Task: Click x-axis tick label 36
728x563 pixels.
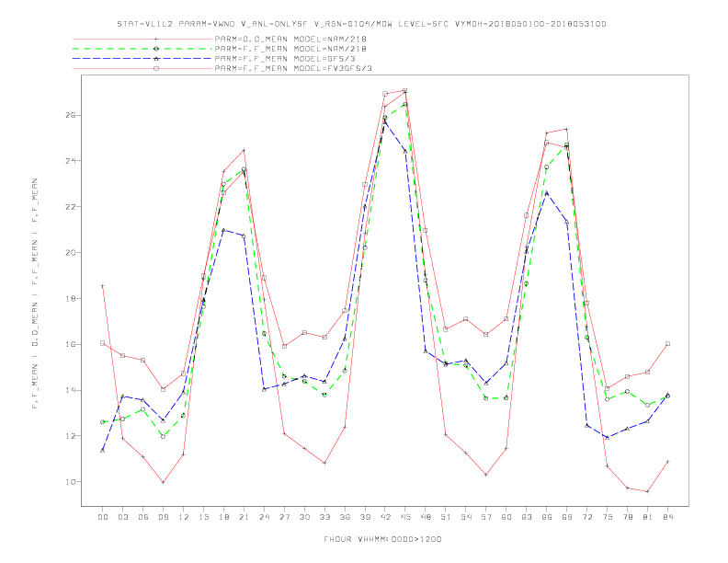Action: click(x=345, y=517)
